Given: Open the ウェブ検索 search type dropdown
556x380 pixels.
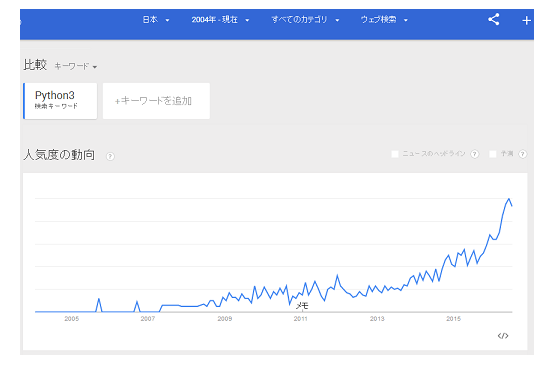Looking at the screenshot, I should [384, 19].
